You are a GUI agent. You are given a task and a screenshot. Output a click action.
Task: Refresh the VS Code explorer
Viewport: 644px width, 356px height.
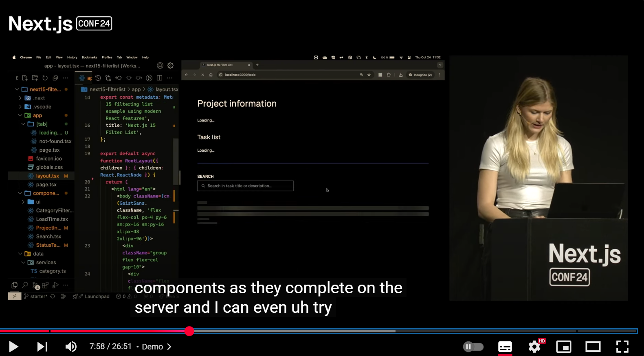tap(45, 78)
